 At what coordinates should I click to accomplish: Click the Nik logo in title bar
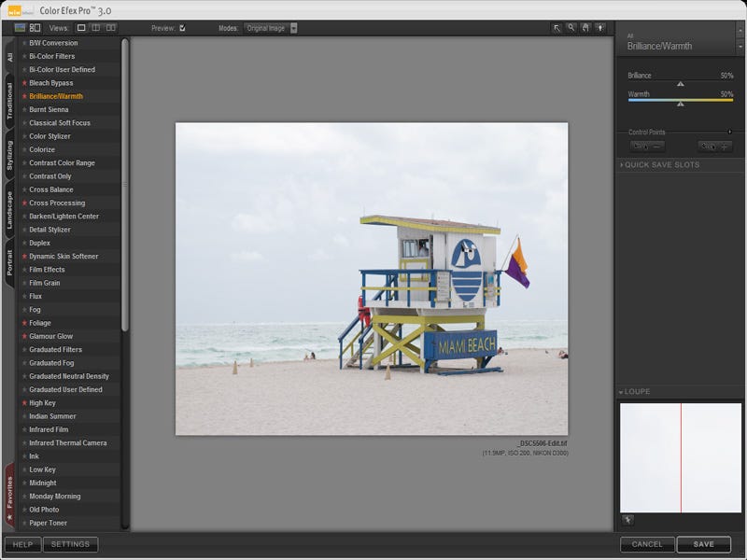21,10
